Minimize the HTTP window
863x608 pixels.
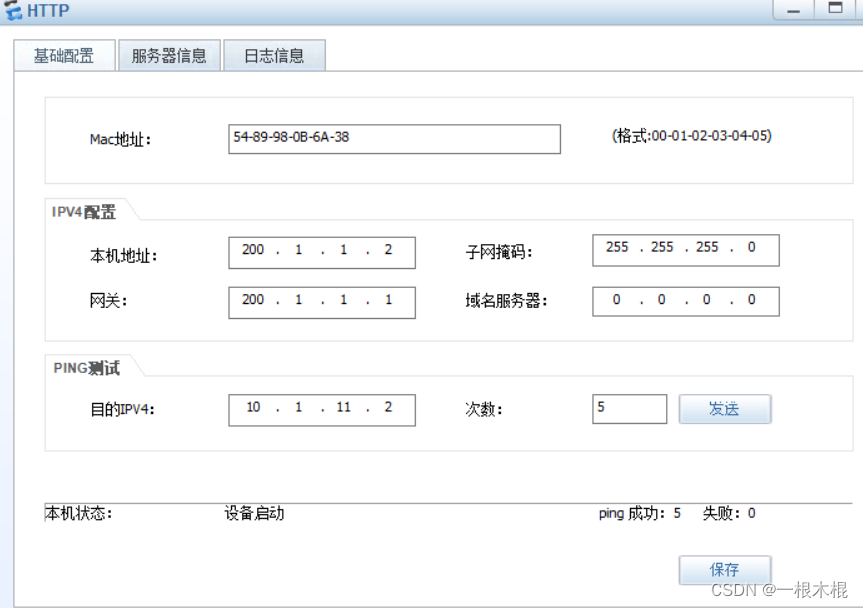[x=793, y=10]
